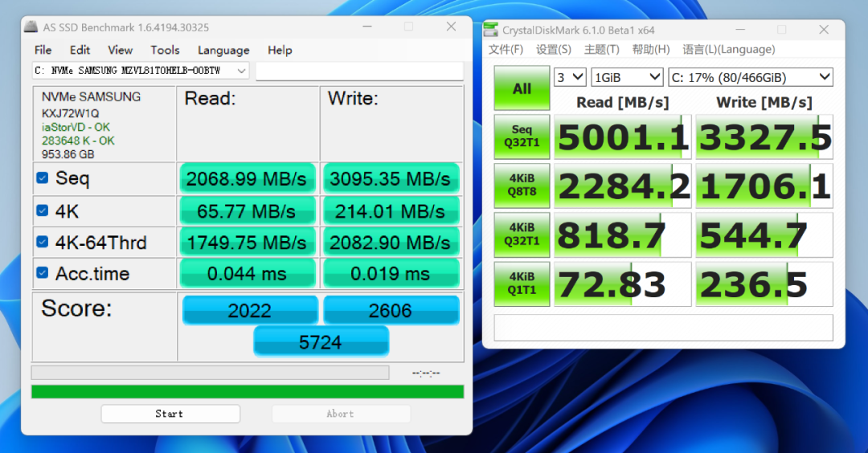Open the 语言(L)(Language) menu in CrystalDiskMark
Viewport: 868px width, 453px height.
[x=728, y=49]
